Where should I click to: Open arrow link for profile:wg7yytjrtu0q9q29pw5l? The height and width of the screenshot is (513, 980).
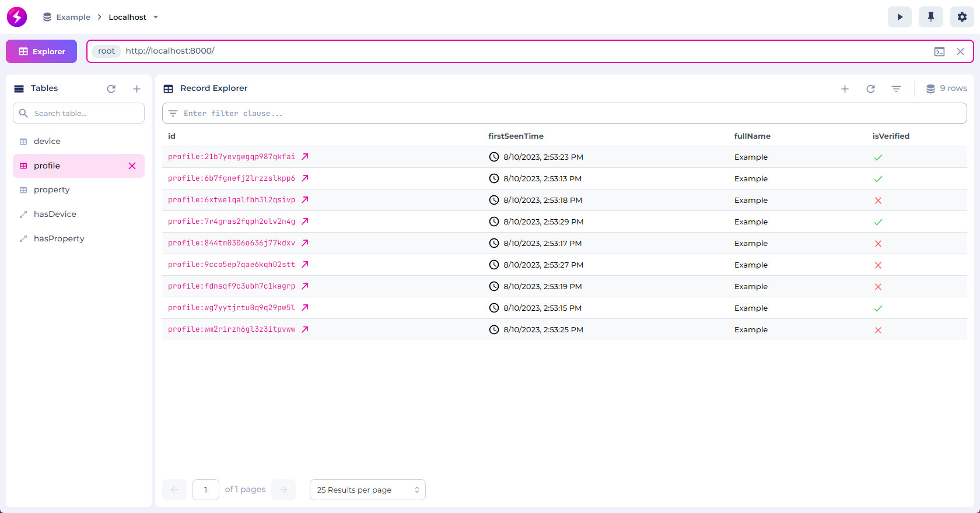pyautogui.click(x=304, y=308)
